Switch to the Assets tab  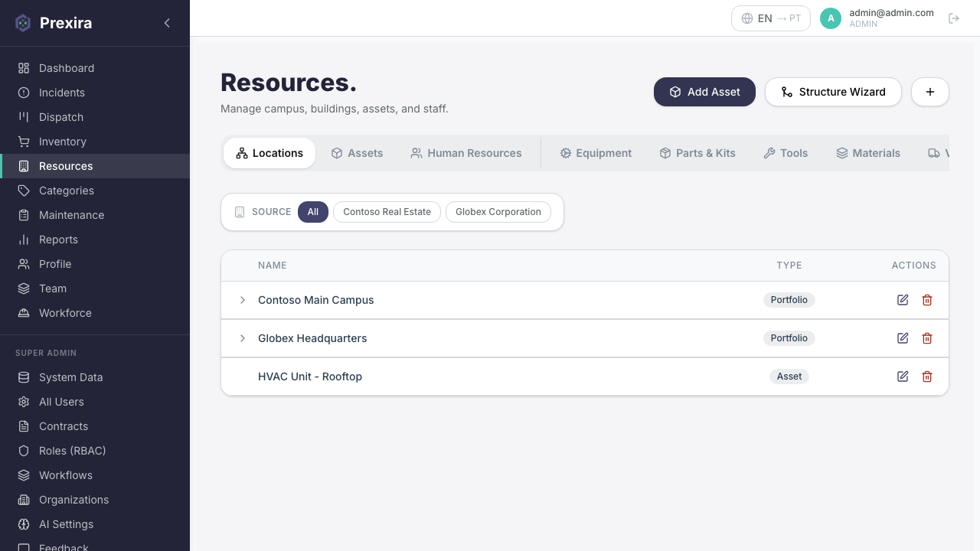coord(357,153)
